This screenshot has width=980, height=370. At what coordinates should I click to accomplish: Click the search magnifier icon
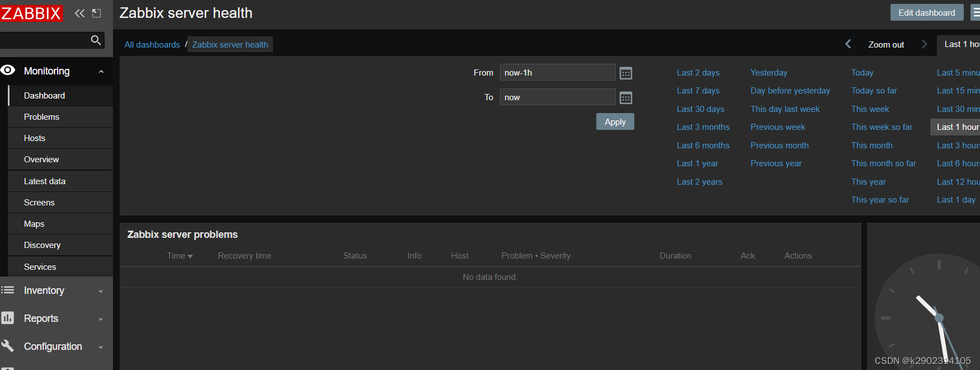[96, 40]
